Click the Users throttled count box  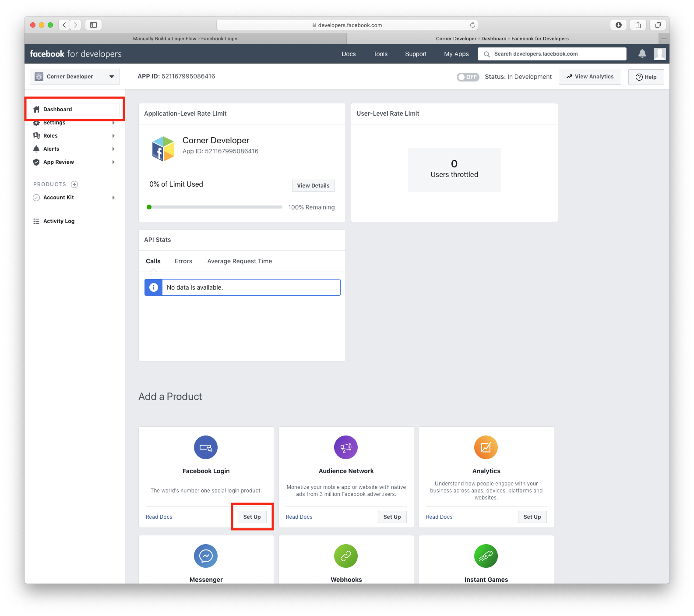[454, 170]
